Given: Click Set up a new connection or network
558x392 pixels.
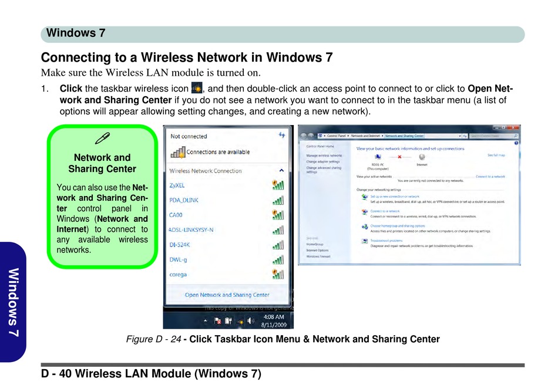Looking at the screenshot, I should [395, 196].
